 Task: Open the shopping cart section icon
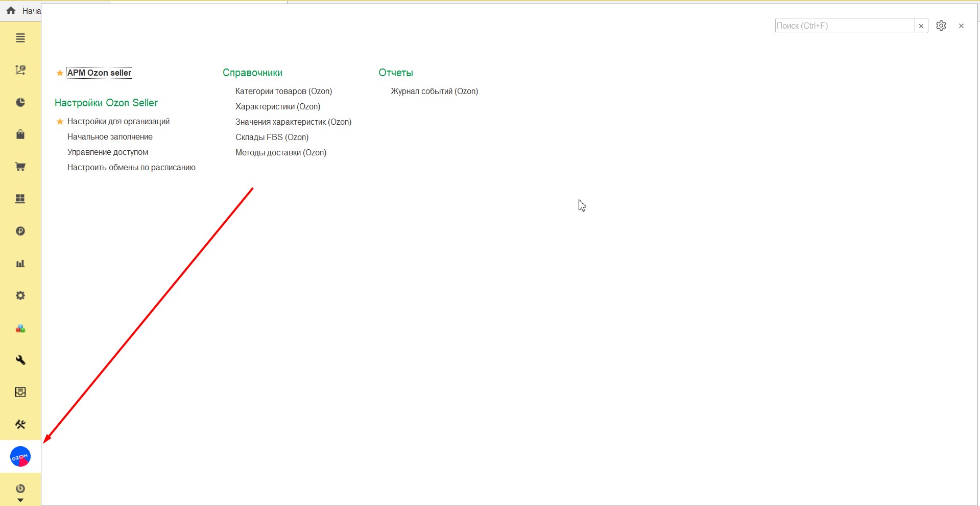coord(20,167)
